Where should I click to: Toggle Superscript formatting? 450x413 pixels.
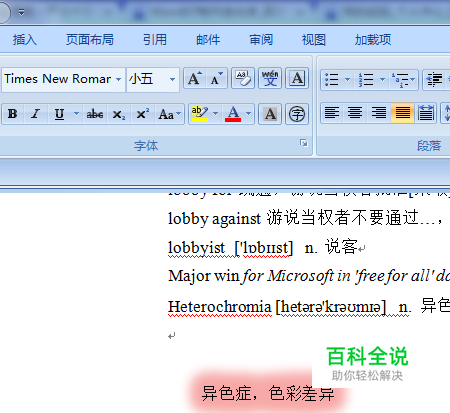[143, 114]
